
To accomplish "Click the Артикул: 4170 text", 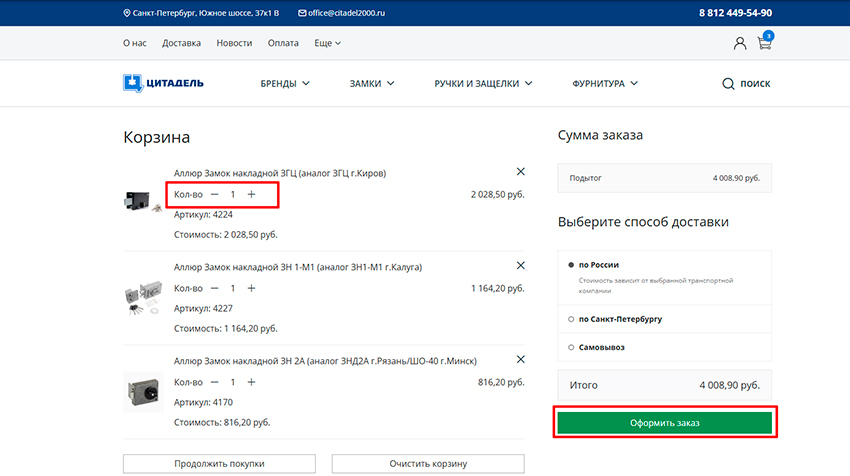I will click(203, 402).
